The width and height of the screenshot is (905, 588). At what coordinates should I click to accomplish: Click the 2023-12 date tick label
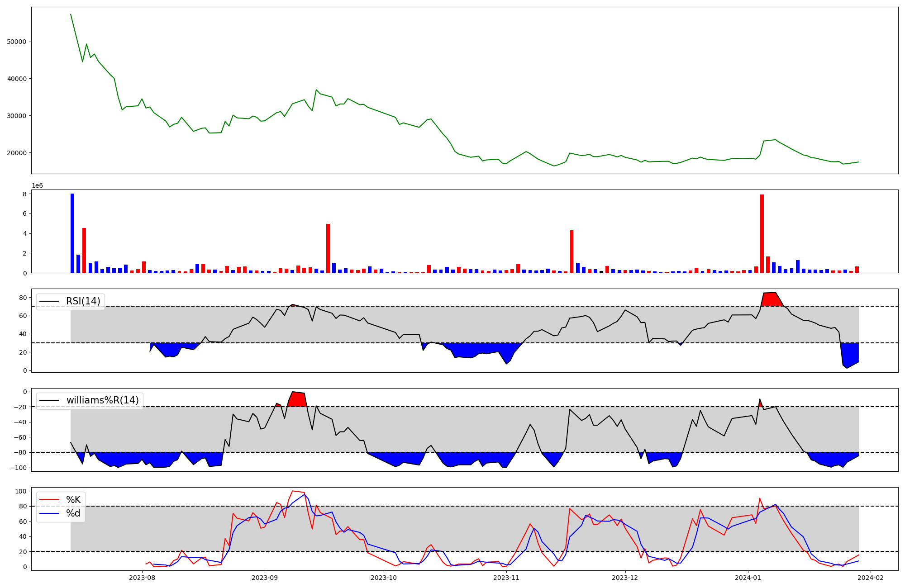625,578
